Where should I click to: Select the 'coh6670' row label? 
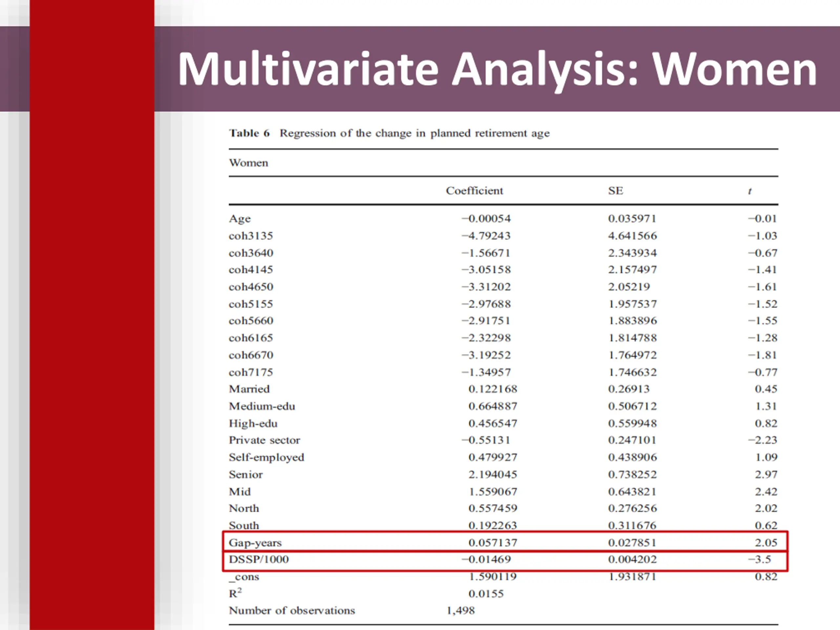point(251,355)
